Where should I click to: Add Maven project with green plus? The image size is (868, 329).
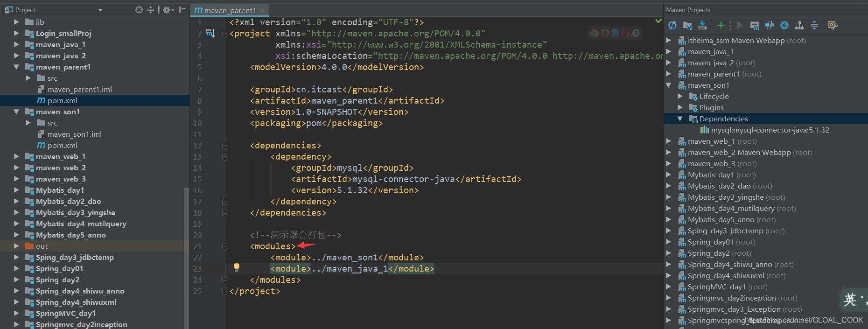pos(721,25)
